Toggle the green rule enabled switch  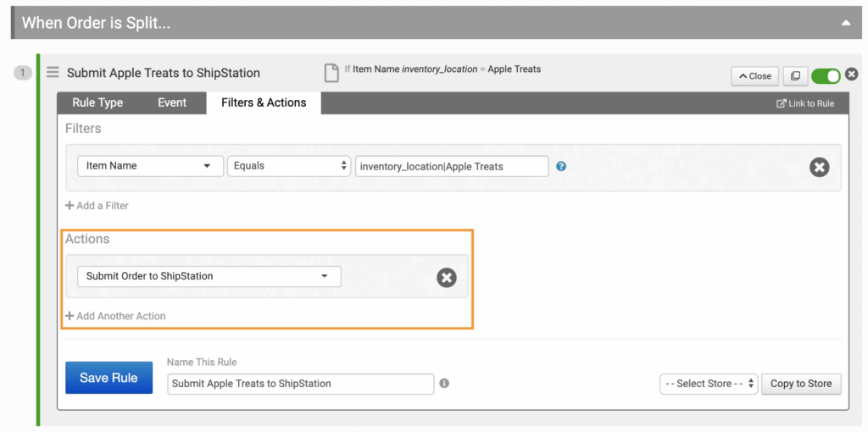point(825,76)
